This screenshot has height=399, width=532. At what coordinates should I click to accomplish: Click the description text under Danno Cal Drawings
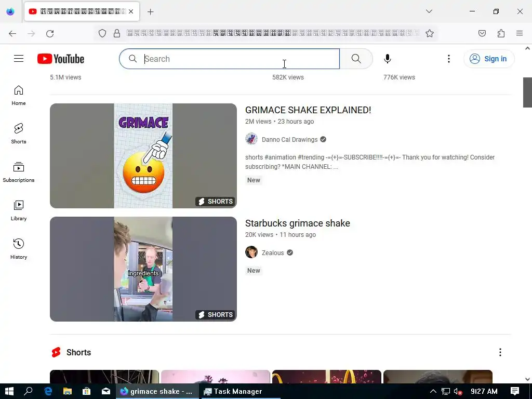click(x=370, y=162)
